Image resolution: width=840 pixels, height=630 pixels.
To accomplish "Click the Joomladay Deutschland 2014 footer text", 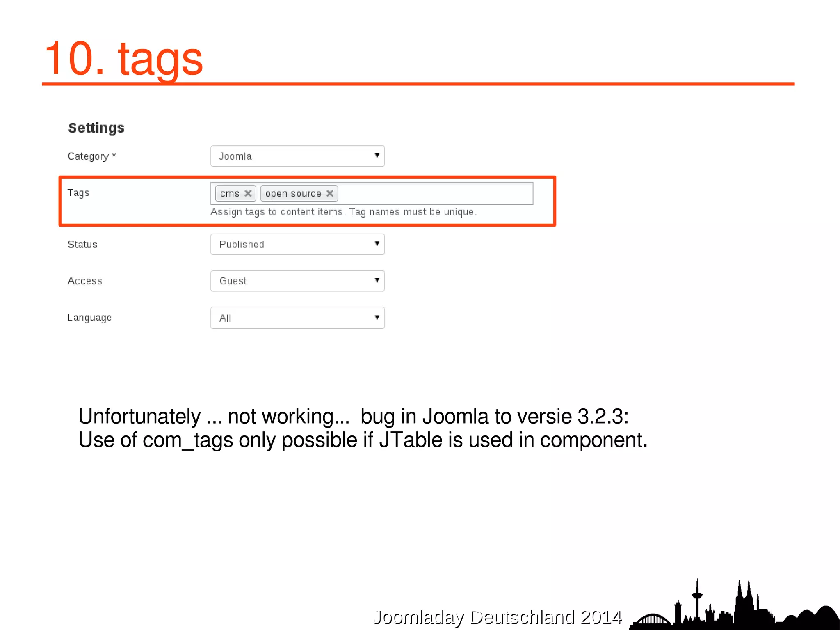I will click(498, 617).
